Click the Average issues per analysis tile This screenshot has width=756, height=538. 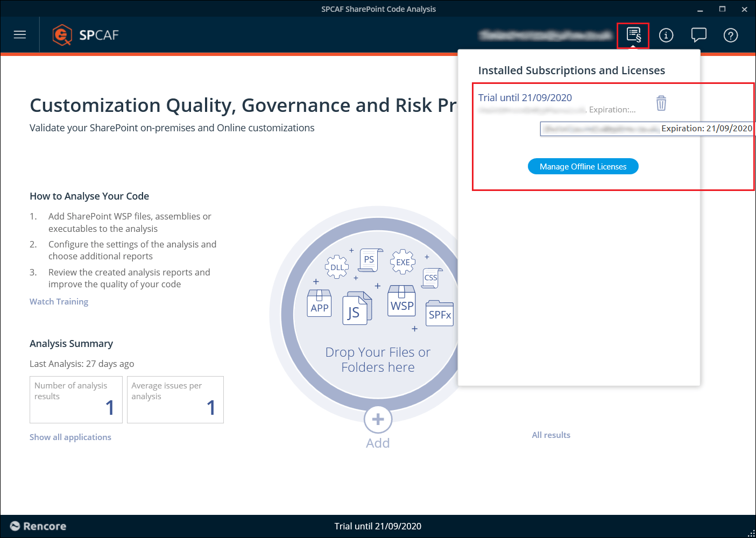175,400
